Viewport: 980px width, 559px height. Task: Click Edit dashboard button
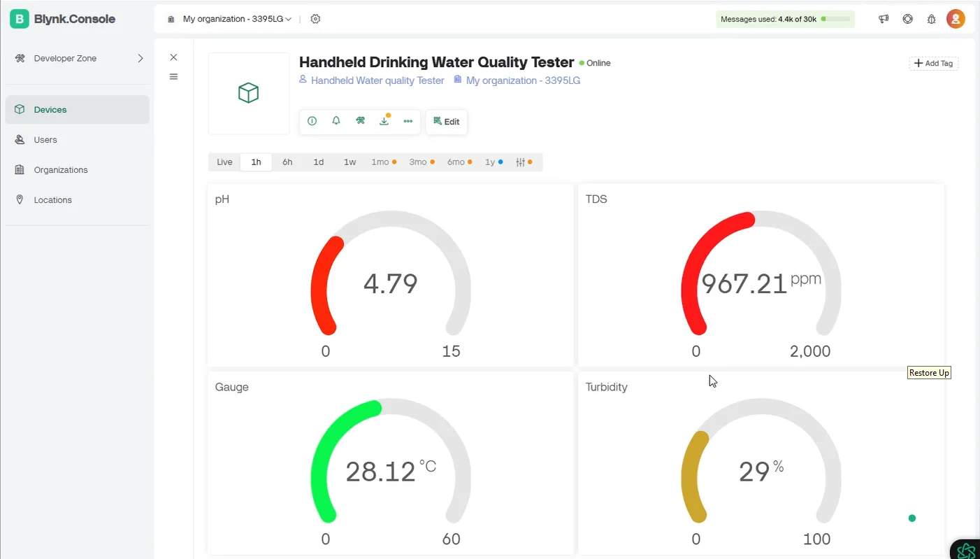click(x=447, y=122)
